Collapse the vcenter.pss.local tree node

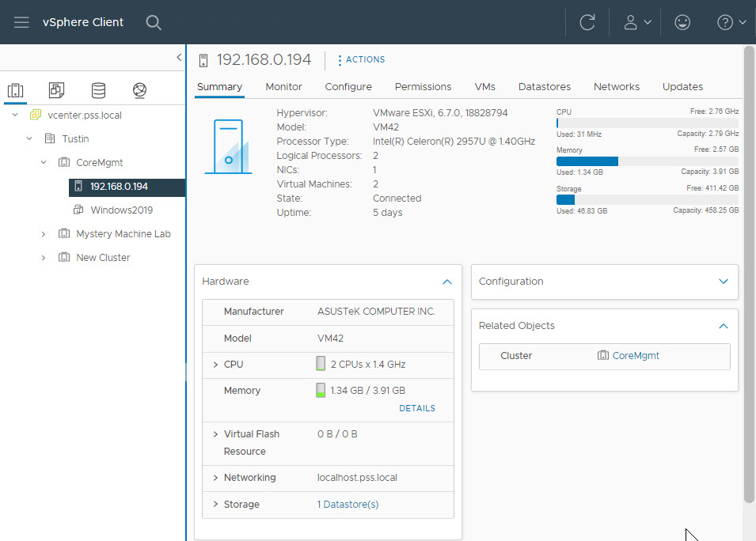[15, 115]
